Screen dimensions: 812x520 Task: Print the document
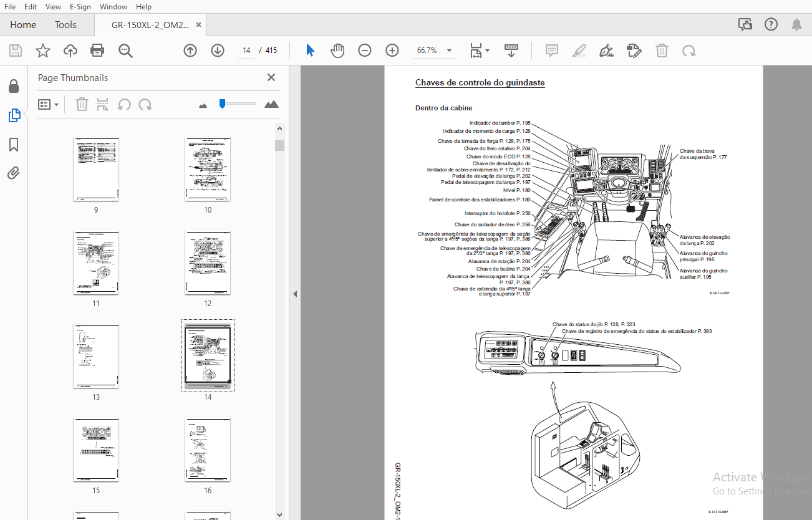coord(97,51)
